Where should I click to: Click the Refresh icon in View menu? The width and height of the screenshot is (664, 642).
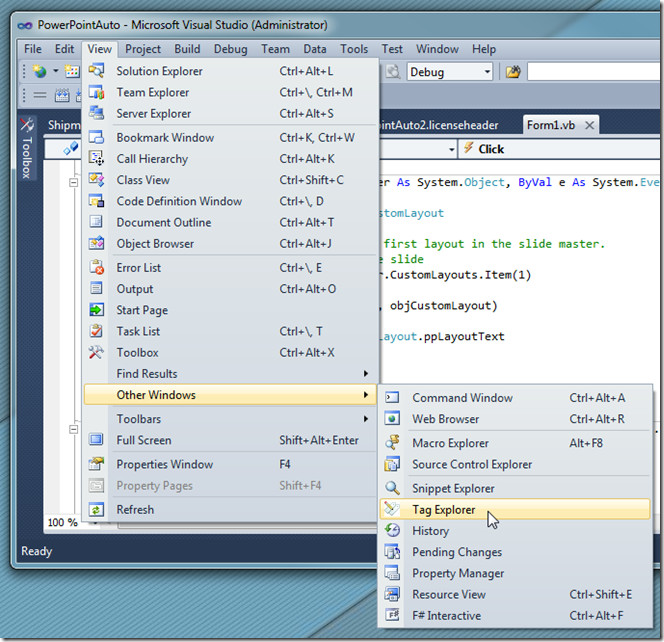(97, 509)
